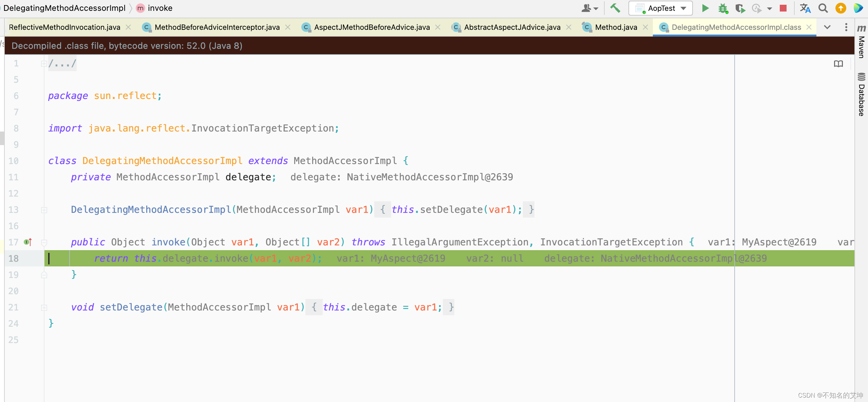The width and height of the screenshot is (868, 402).
Task: Open the colorful plugin logo icon
Action: point(858,8)
